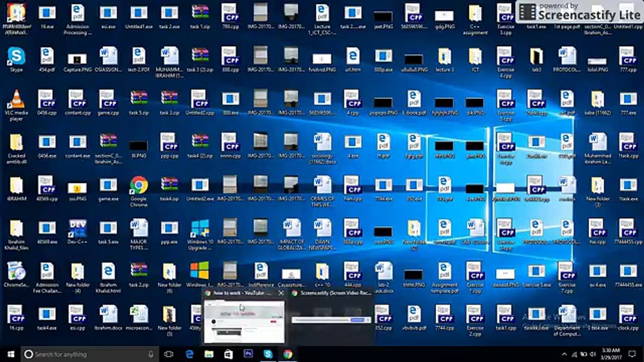This screenshot has height=362, width=644.
Task: Open the Action Center panel
Action: (632, 354)
